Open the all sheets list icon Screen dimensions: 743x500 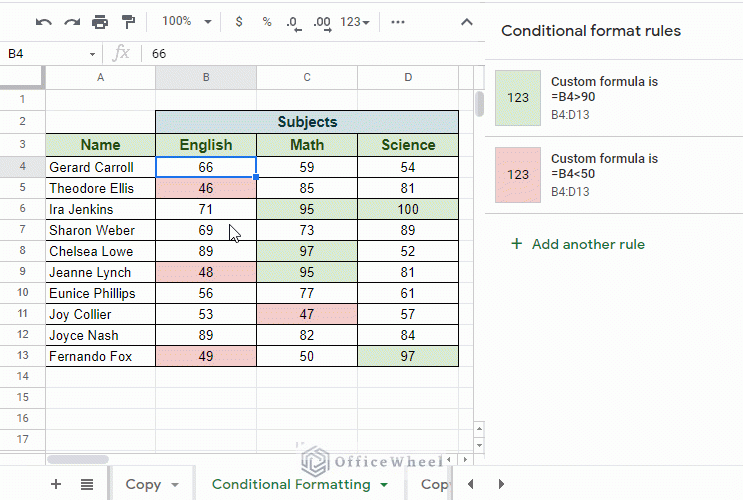click(87, 484)
